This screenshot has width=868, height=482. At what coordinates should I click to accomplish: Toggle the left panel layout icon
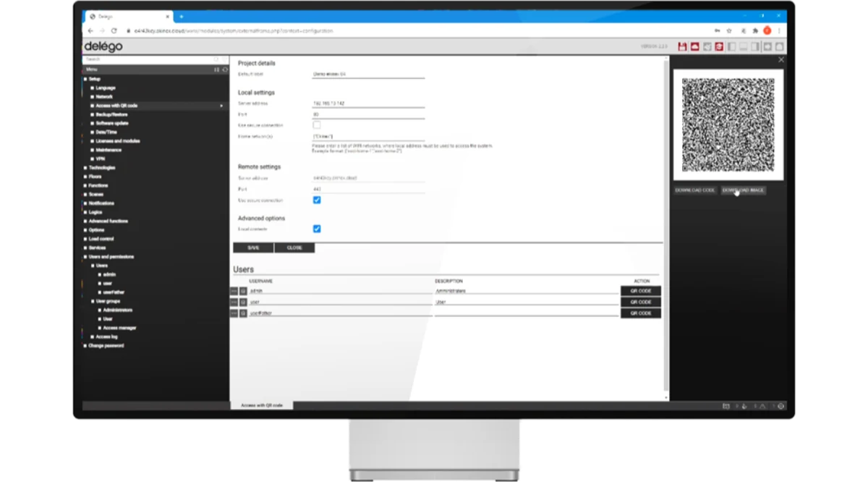pyautogui.click(x=731, y=47)
